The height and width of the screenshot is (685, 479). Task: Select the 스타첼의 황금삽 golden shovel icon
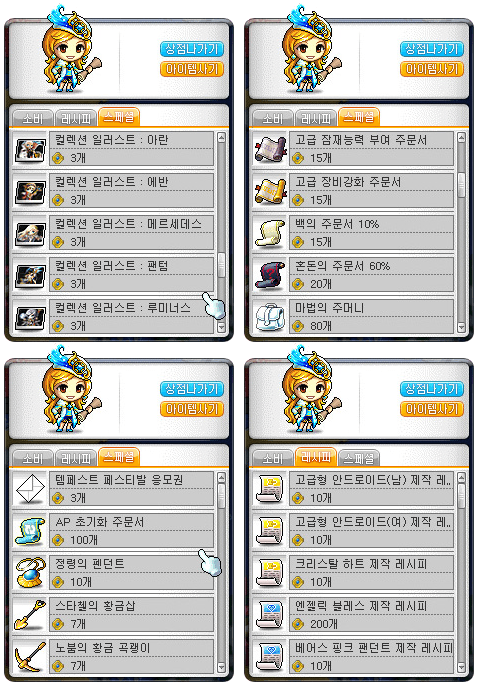pos(30,615)
